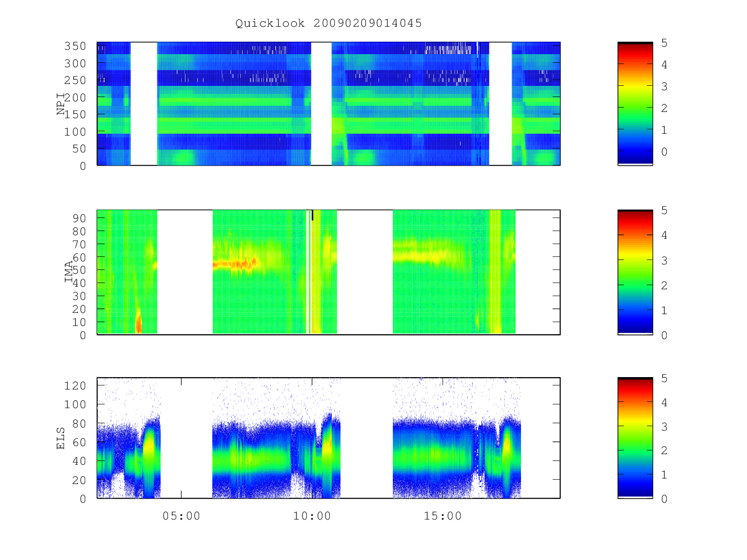The height and width of the screenshot is (560, 747).
Task: Click the 100 tick on ELS axis
Action: pyautogui.click(x=76, y=404)
